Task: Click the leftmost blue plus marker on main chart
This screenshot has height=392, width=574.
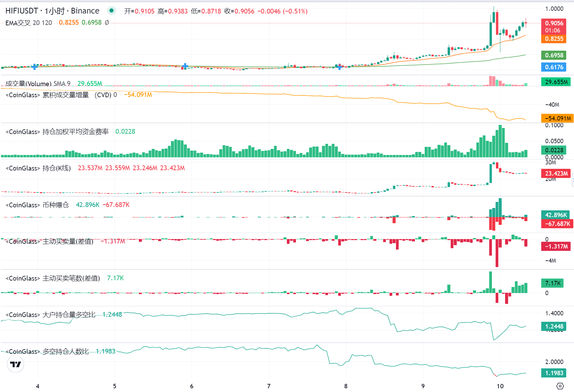Action: point(34,67)
